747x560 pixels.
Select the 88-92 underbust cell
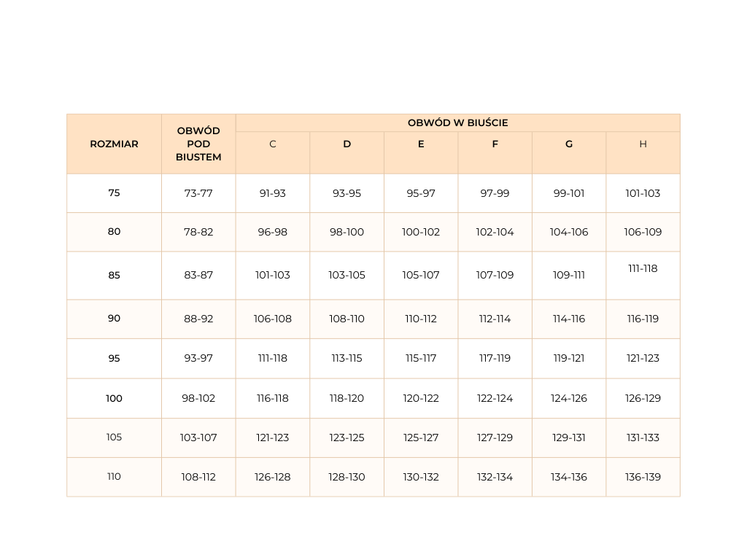tap(198, 319)
